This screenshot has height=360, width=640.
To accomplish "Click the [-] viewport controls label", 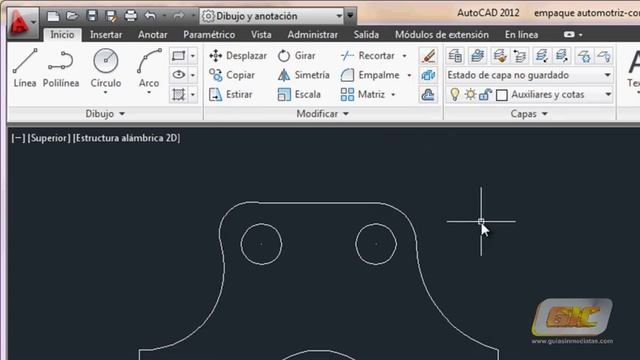I will coord(18,138).
